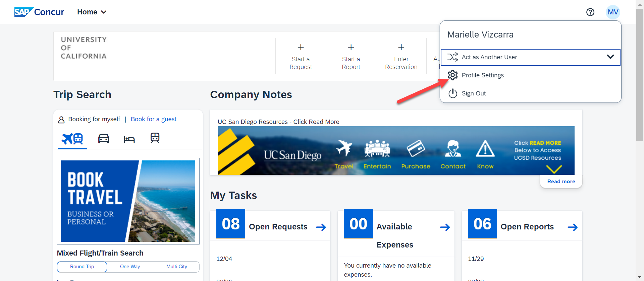Click Enter Reservation

pos(401,56)
